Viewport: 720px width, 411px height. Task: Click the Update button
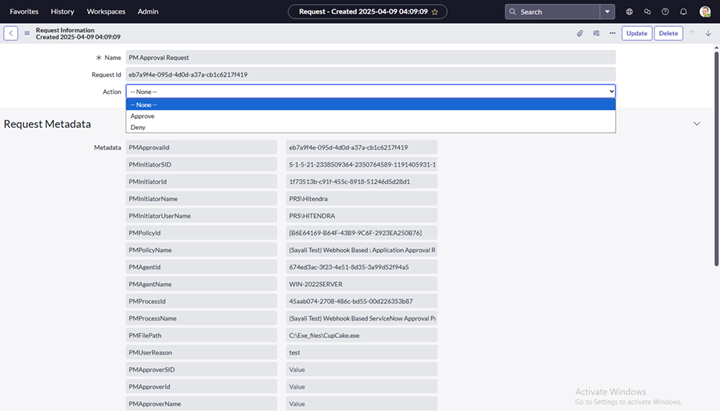pyautogui.click(x=636, y=33)
